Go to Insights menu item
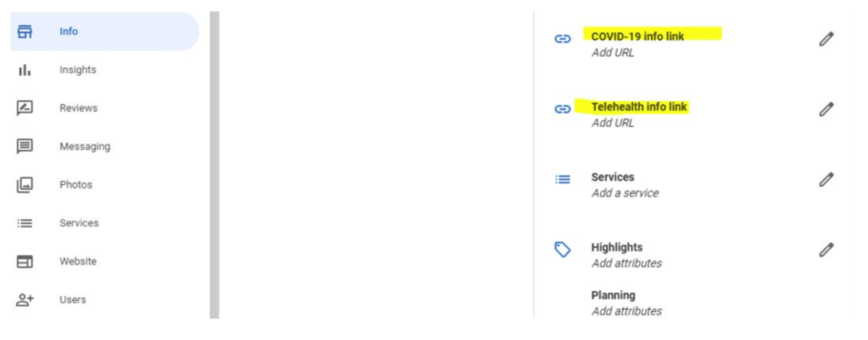Viewport: 868px width, 340px height. click(x=78, y=70)
